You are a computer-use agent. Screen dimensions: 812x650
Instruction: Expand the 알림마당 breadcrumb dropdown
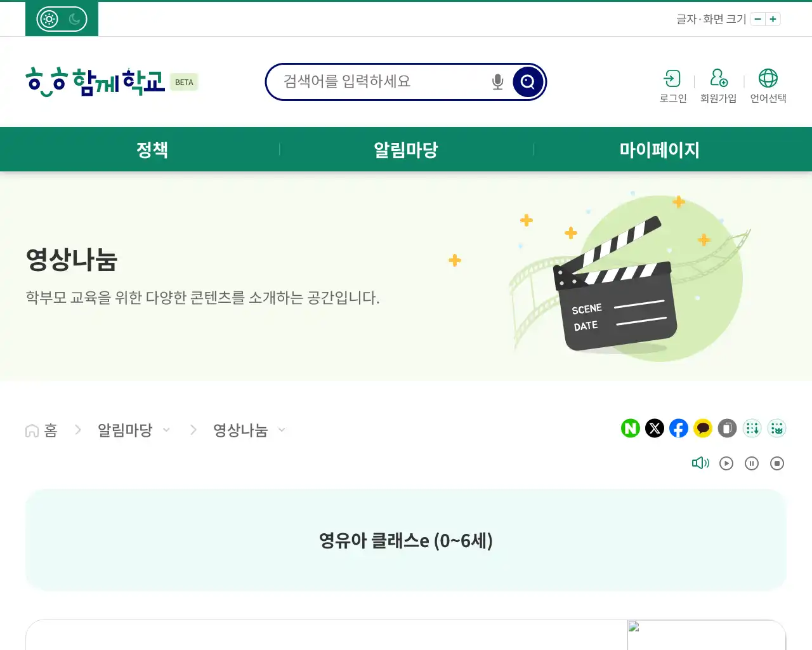[167, 430]
